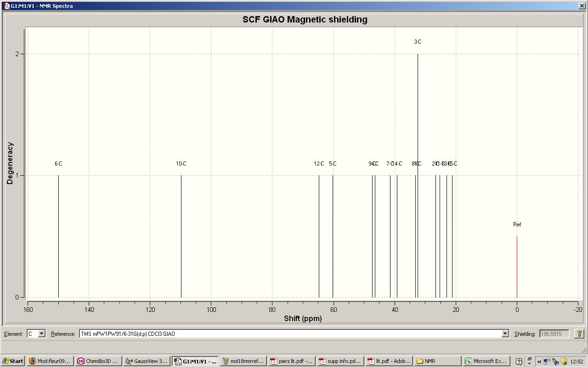Open the Windows Start menu

pyautogui.click(x=13, y=361)
